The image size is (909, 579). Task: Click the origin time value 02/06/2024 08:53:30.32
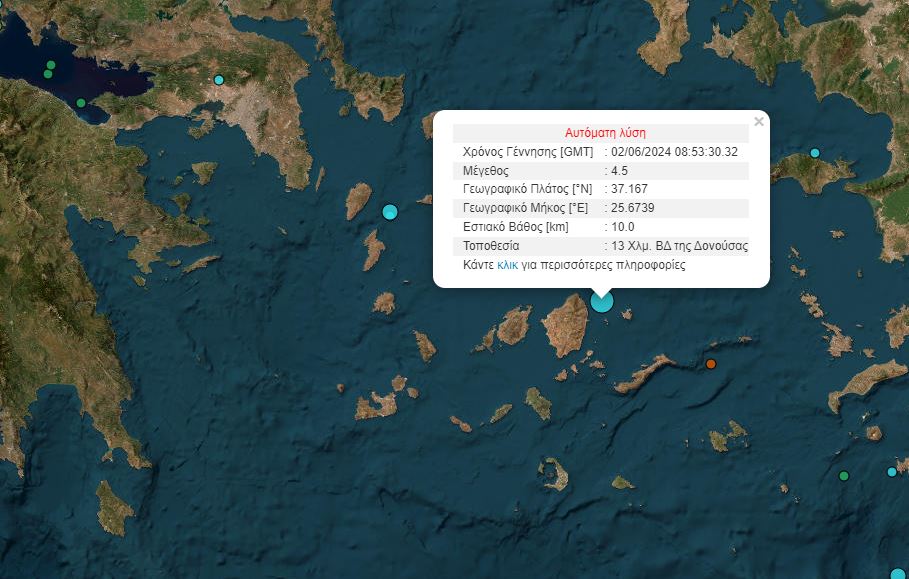675,152
